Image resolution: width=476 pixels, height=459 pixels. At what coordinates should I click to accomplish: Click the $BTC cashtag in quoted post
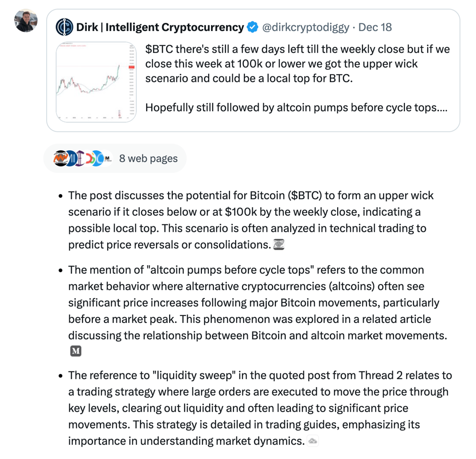[159, 49]
